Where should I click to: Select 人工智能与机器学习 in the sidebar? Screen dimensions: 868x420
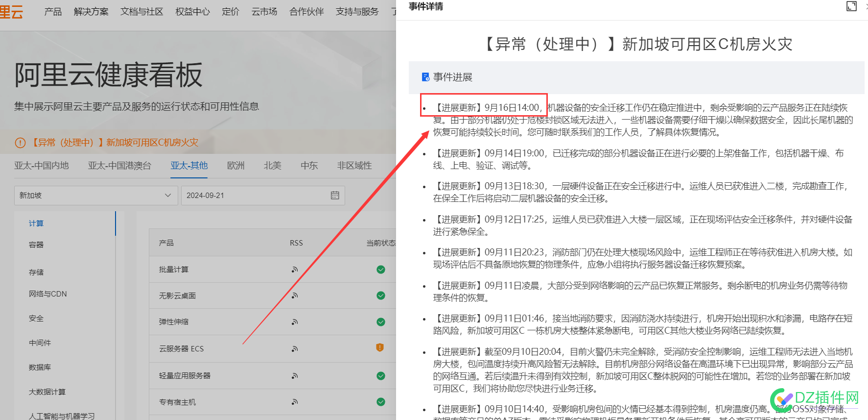coord(62,416)
